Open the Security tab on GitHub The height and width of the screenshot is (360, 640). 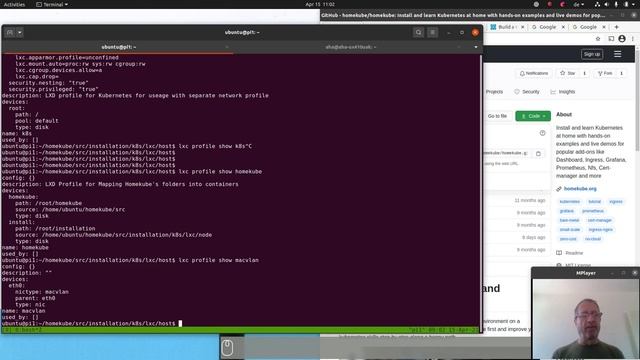point(527,92)
